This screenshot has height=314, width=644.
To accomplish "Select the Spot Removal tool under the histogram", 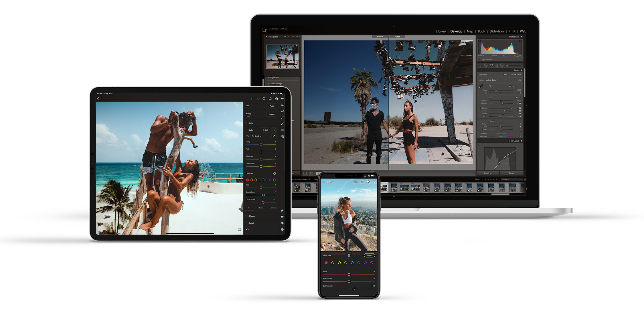I will 486,65.
